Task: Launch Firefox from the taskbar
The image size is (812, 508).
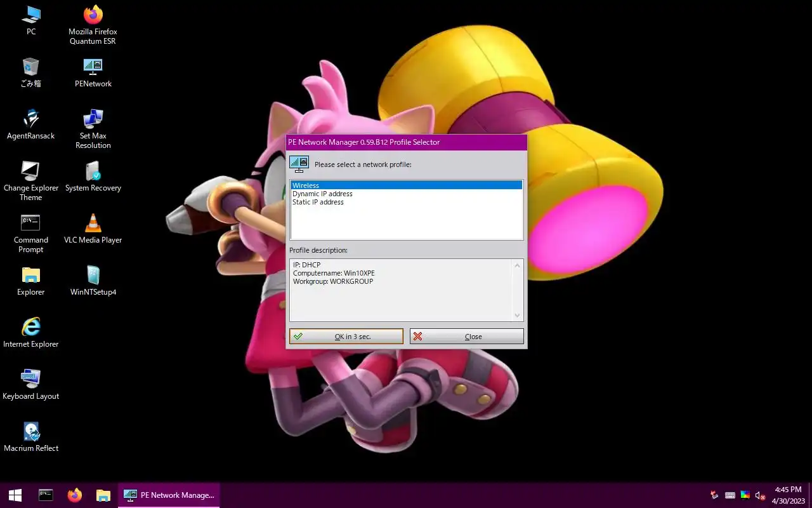Action: [x=75, y=495]
